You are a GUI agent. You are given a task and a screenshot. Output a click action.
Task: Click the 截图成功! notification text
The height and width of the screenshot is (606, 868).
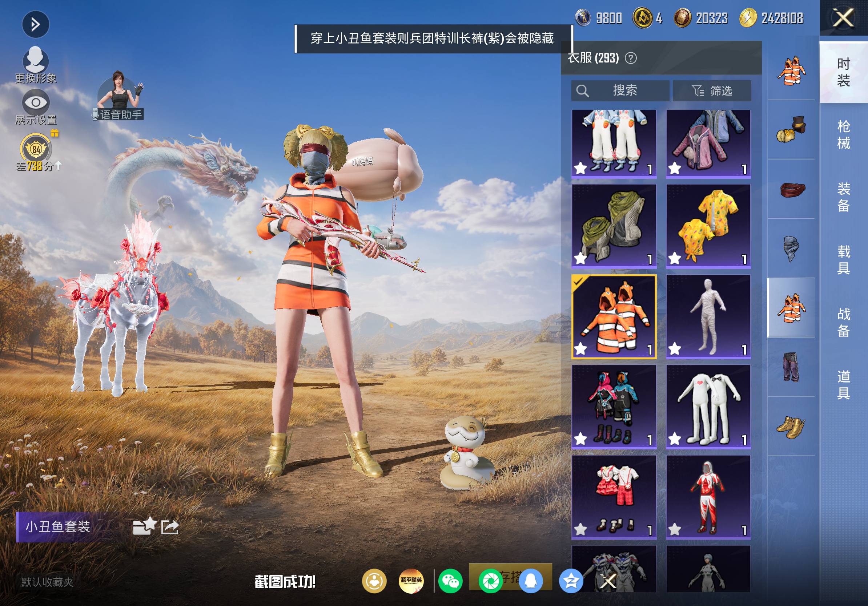tap(285, 581)
